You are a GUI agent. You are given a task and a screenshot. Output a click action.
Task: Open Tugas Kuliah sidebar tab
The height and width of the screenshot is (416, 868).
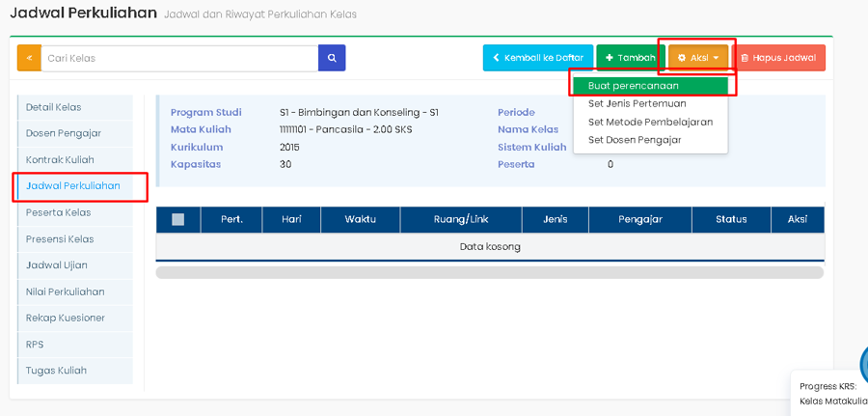[56, 370]
